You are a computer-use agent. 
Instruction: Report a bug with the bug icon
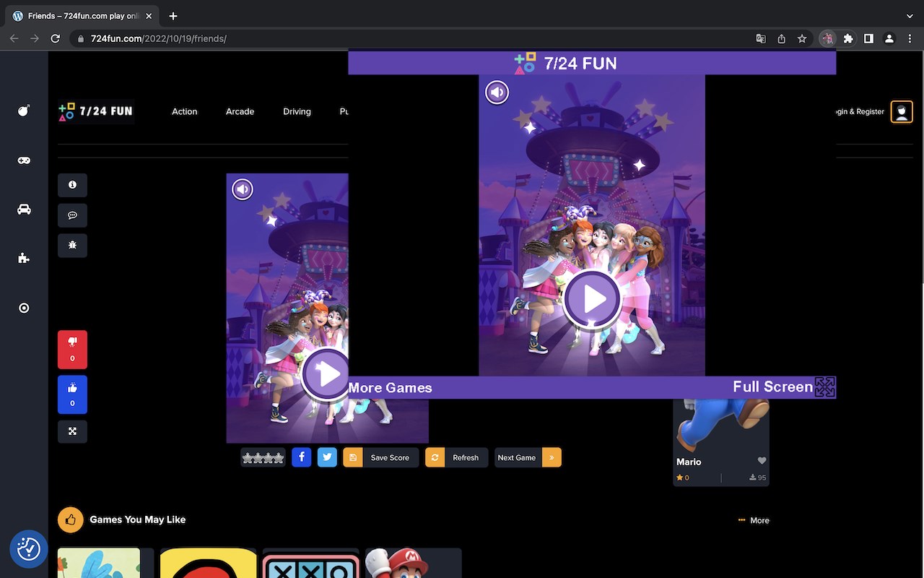click(x=72, y=246)
